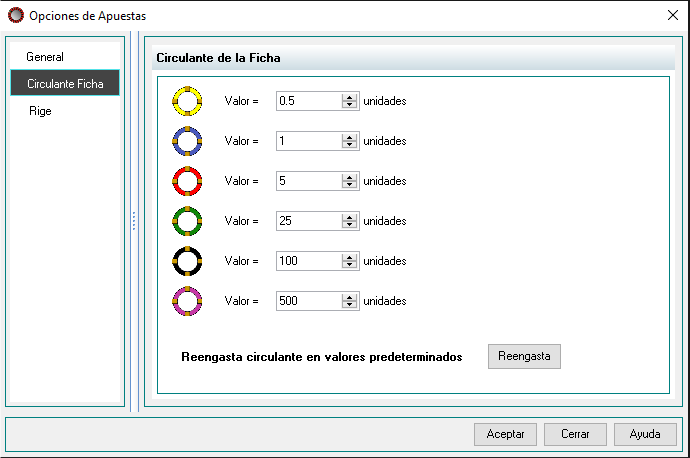This screenshot has width=690, height=458.
Task: Select Circulante Ficha in the sidebar
Action: click(x=65, y=83)
